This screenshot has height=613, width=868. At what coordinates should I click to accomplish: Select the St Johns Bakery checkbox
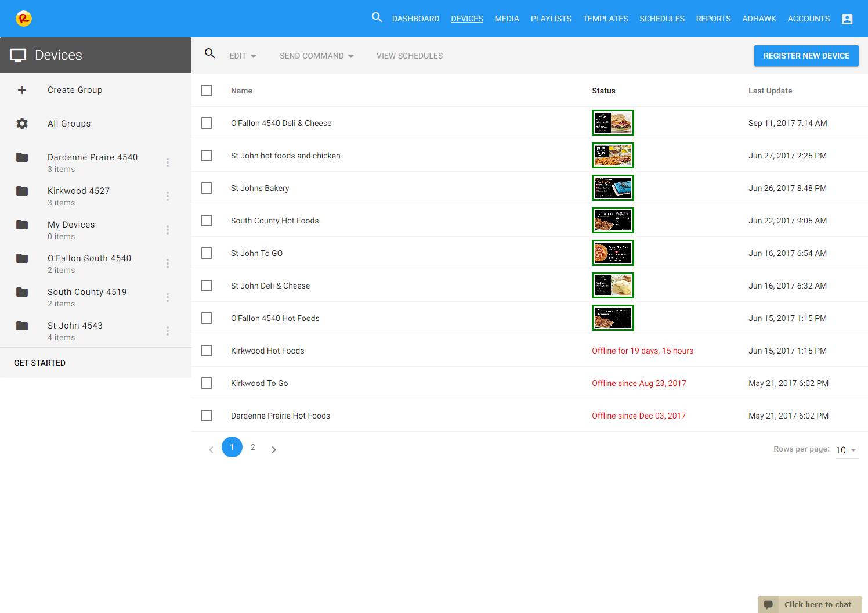point(207,188)
